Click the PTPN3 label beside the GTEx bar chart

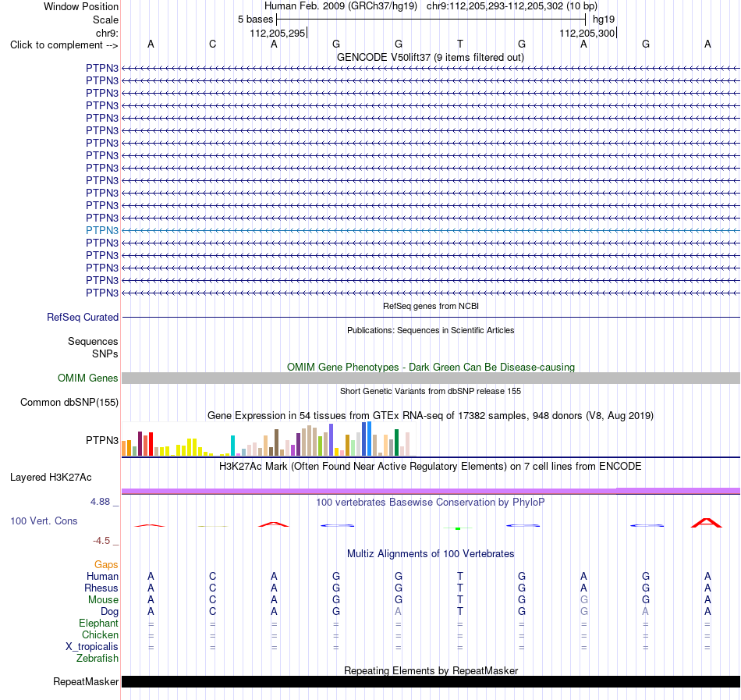[102, 440]
